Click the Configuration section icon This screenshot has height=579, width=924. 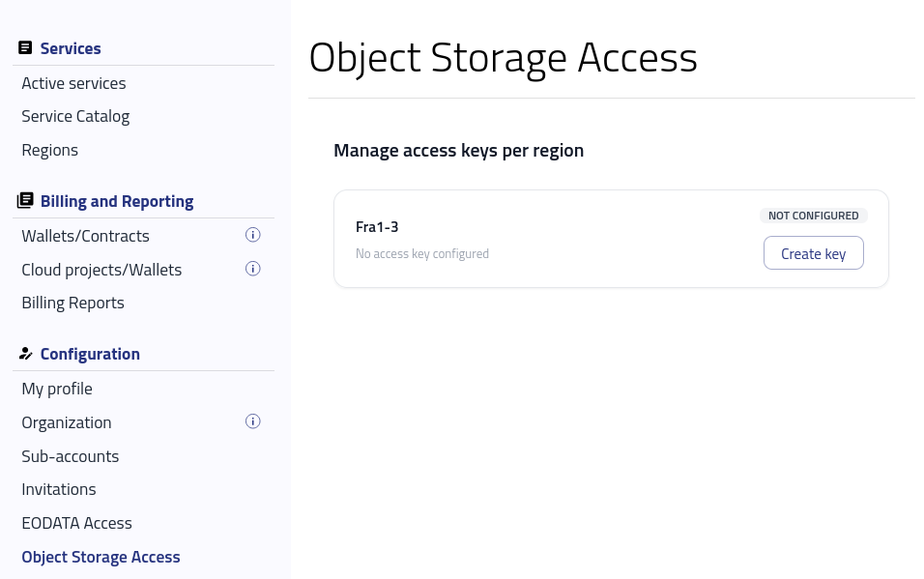[25, 354]
